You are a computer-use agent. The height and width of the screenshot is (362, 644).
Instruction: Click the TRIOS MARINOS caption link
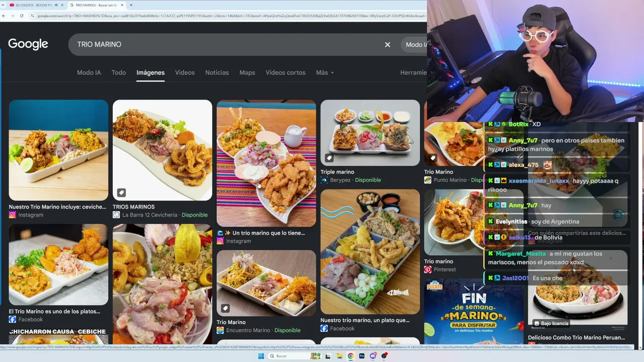133,207
